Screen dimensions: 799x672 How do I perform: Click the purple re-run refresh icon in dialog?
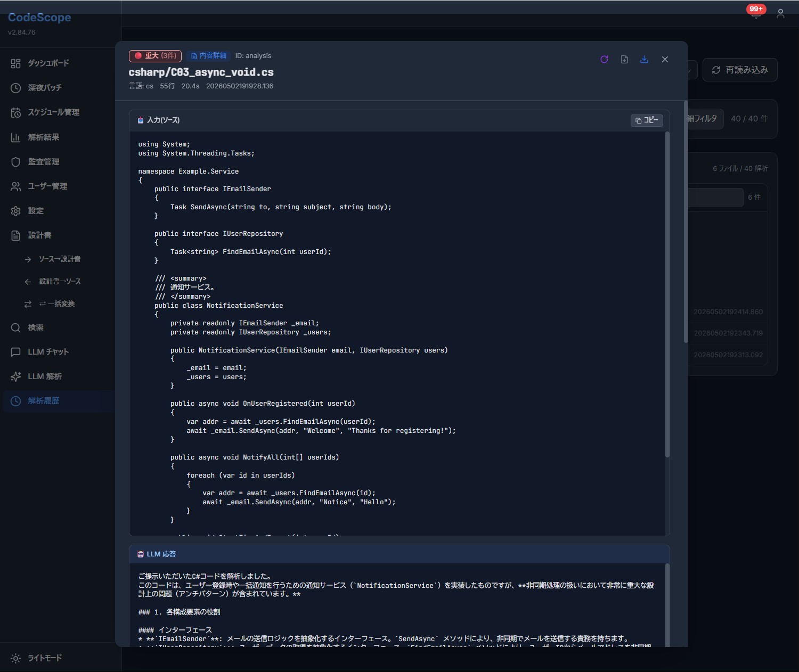coord(604,59)
